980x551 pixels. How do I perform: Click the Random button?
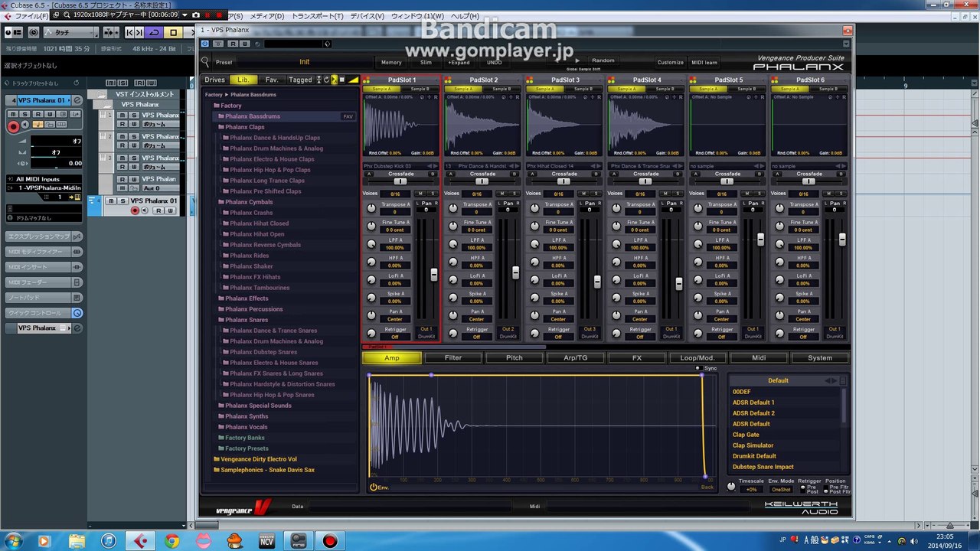(x=603, y=60)
